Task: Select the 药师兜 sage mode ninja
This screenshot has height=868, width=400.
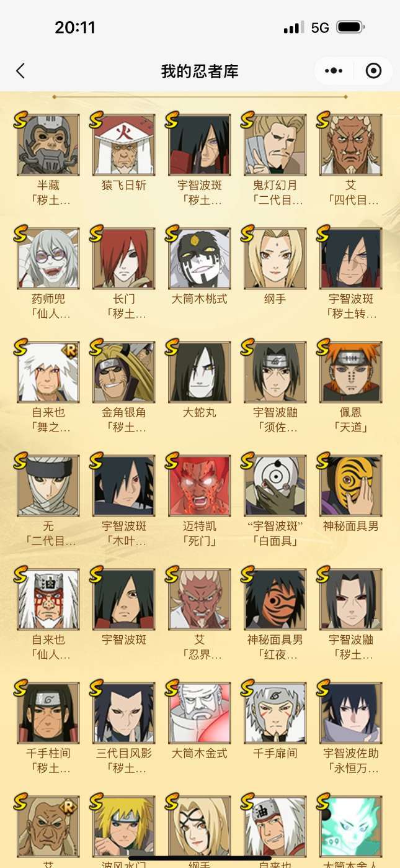Action: [48, 259]
